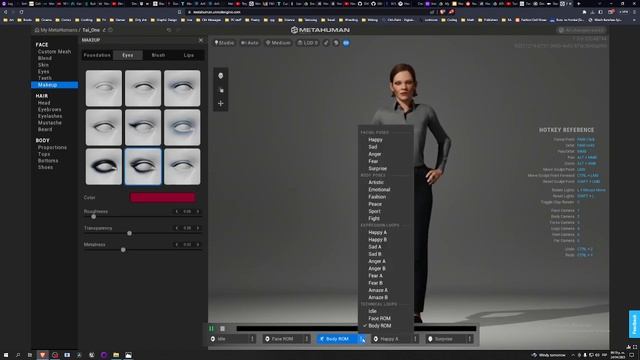Screen dimensions: 640x360
Task: Click the round icon beside the pencil
Action: tap(336, 43)
